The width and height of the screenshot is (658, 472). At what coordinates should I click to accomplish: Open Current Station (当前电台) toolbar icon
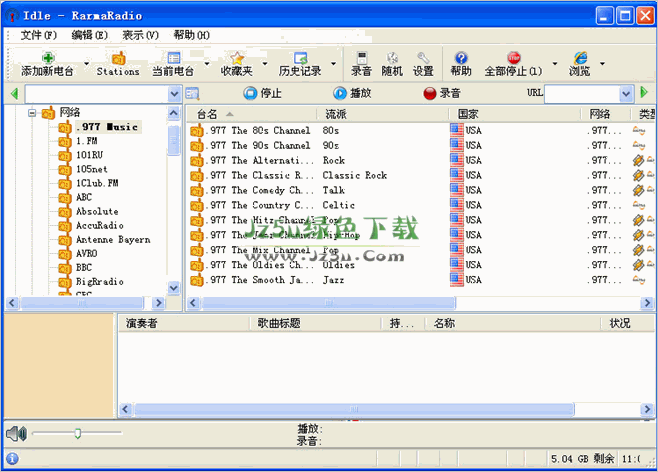tap(173, 57)
